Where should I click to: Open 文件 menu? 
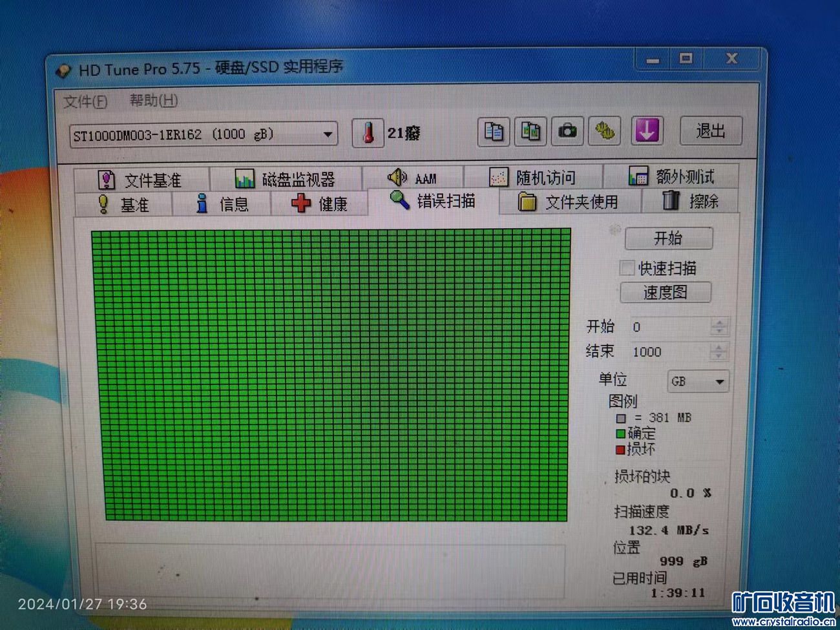85,102
